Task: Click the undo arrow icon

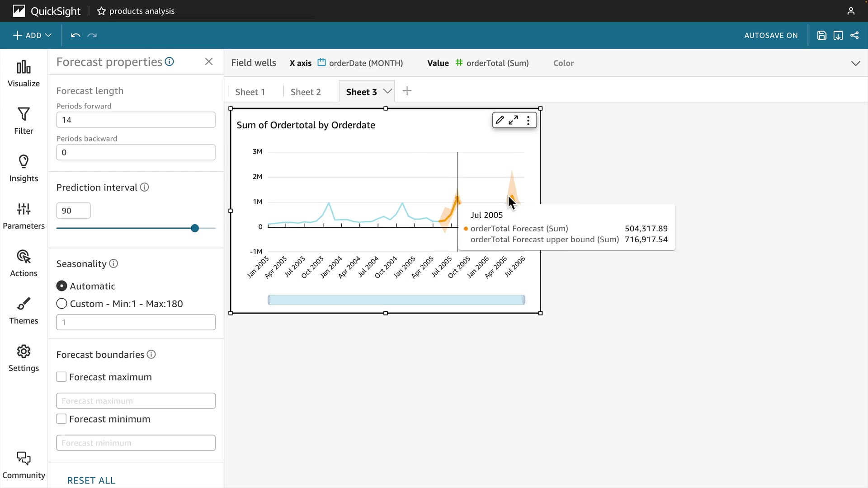Action: point(75,35)
